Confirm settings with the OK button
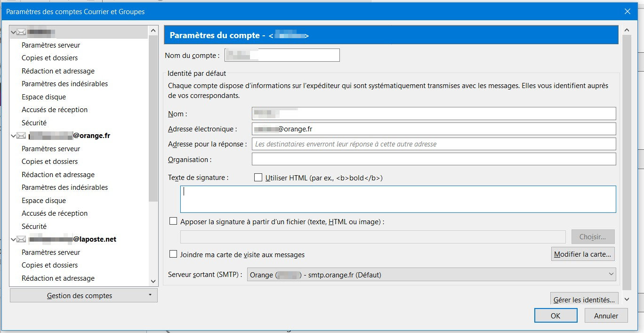The height and width of the screenshot is (333, 644). 555,316
